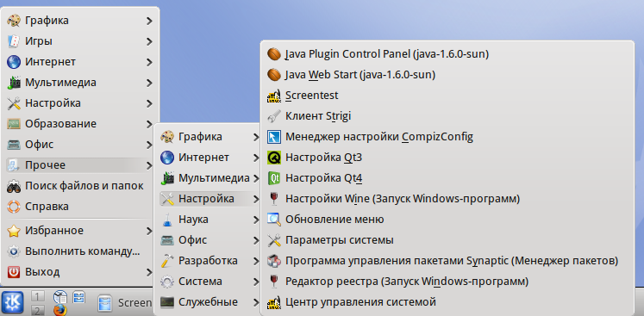Switch to virtual desktop 2 in pager
Image resolution: width=644 pixels, height=316 pixels.
click(x=38, y=310)
